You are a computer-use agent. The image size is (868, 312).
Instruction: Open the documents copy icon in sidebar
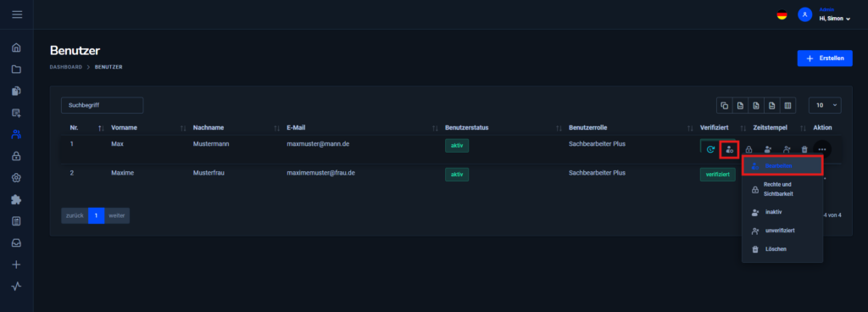coord(17,91)
